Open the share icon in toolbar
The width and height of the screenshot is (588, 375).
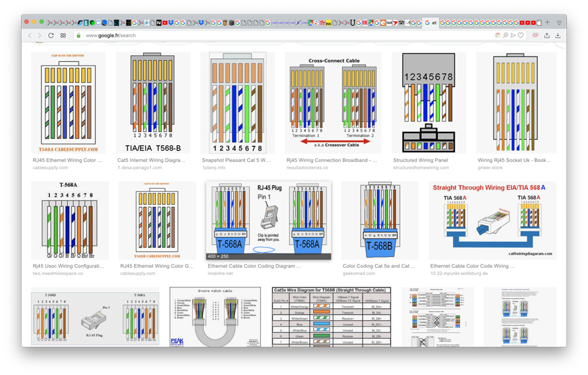[x=547, y=35]
